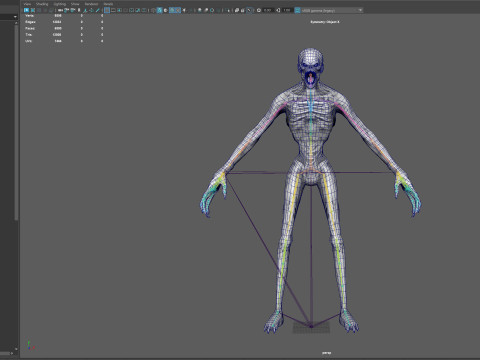Screen dimensions: 480x360
Task: Open the Panels menu
Action: (108, 4)
